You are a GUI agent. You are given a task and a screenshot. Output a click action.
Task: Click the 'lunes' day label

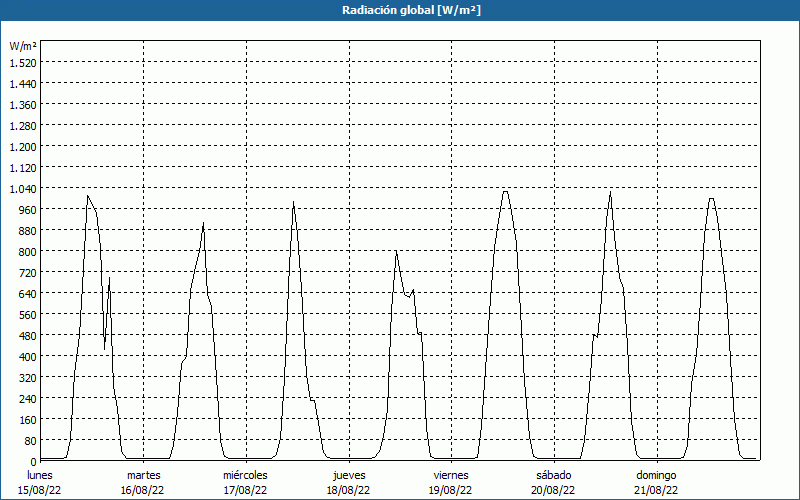[40, 475]
